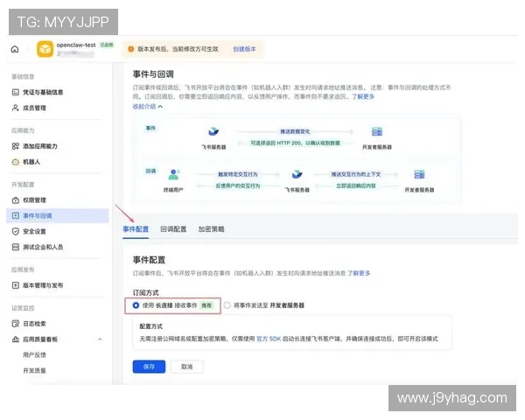Select 添加应用能力 icon

(x=16, y=146)
